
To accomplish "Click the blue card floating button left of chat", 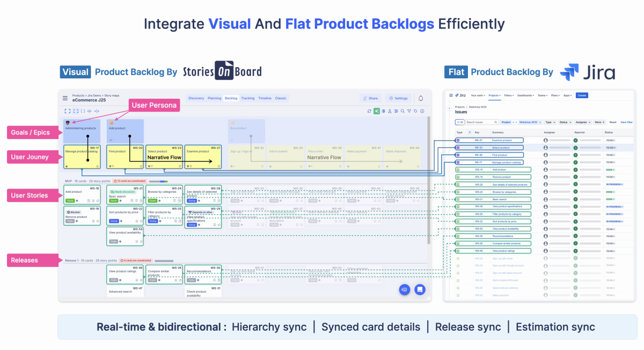I will (405, 289).
